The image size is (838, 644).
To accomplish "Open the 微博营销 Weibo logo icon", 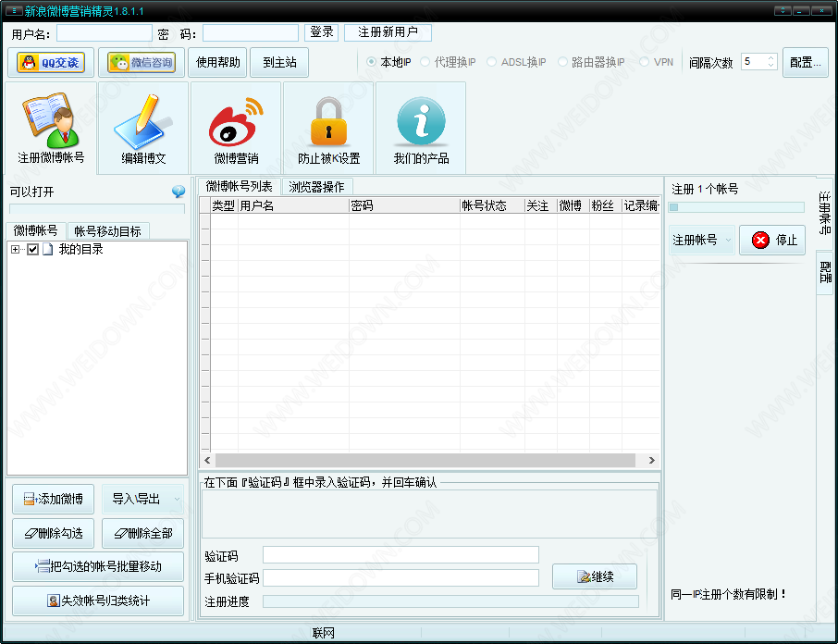I will pyautogui.click(x=236, y=129).
